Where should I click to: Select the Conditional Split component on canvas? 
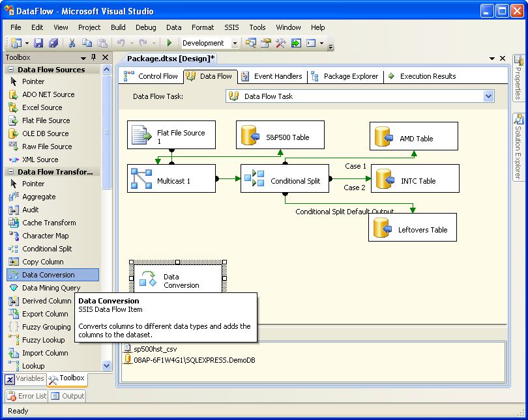pos(285,178)
